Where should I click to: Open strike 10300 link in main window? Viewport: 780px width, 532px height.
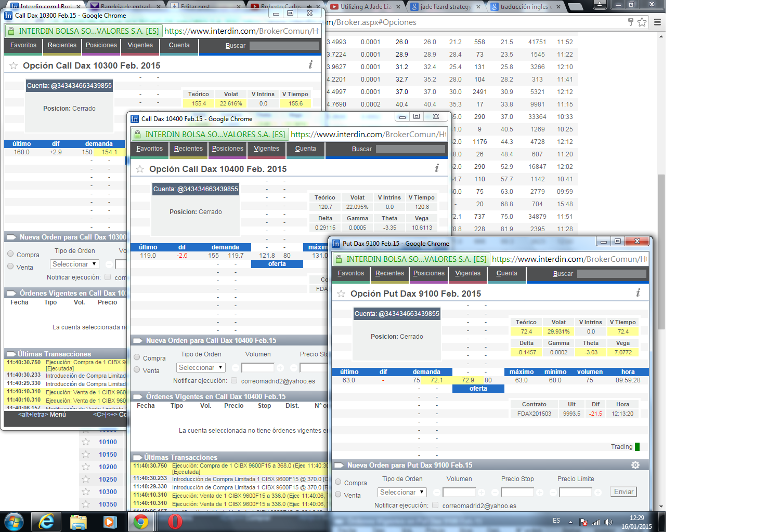click(108, 491)
